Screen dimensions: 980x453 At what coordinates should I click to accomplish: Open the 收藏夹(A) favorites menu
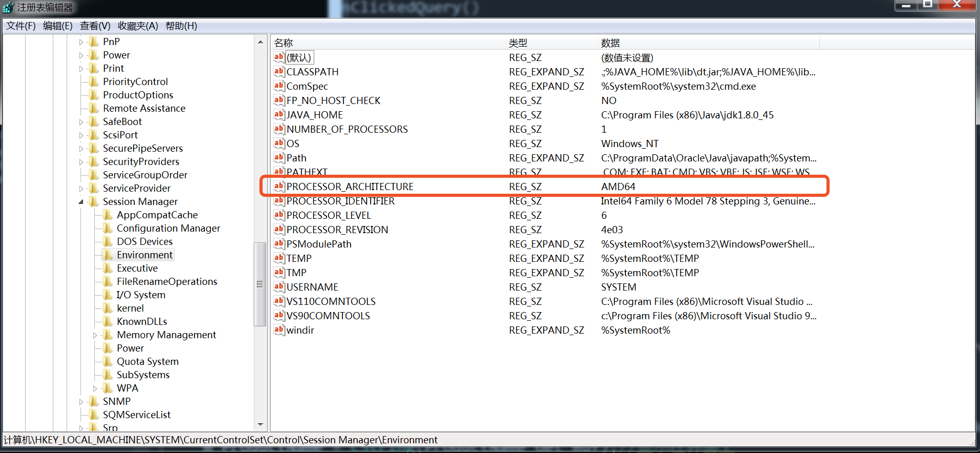pyautogui.click(x=137, y=26)
